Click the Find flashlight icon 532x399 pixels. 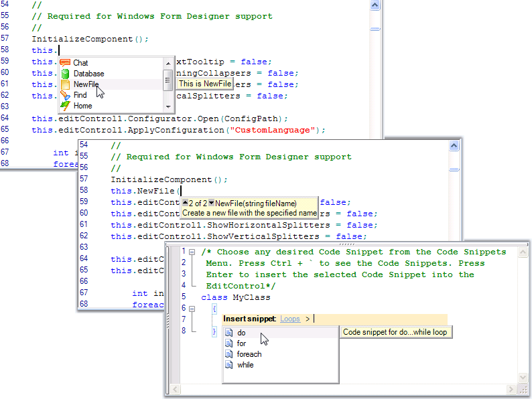(x=65, y=95)
